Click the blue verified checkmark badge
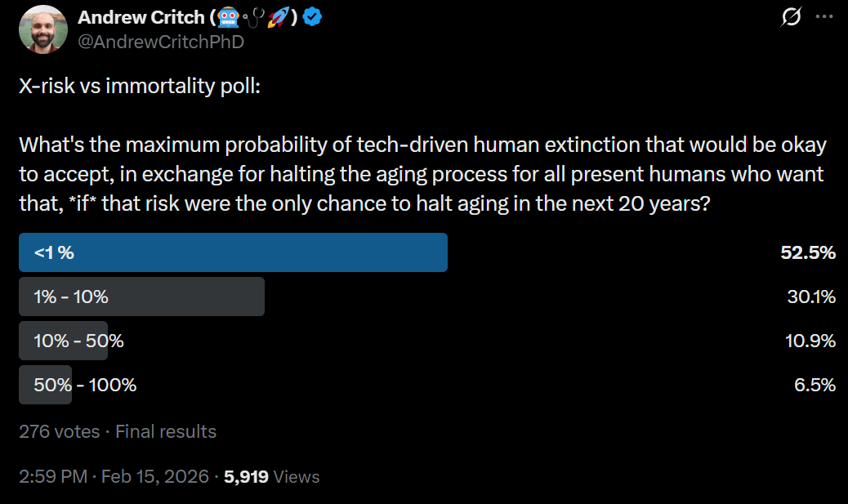Screen dimensions: 848x504 point(312,17)
